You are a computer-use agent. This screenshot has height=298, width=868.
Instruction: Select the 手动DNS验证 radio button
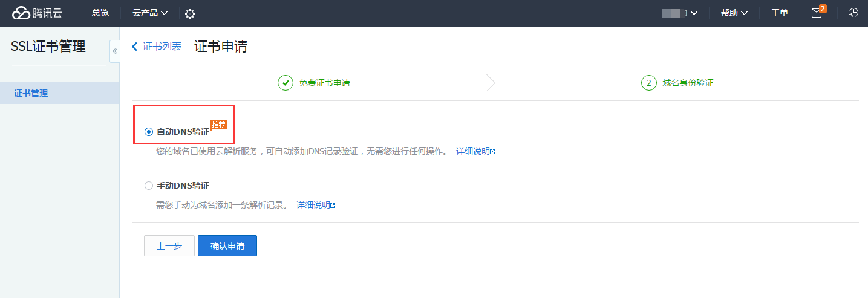149,186
